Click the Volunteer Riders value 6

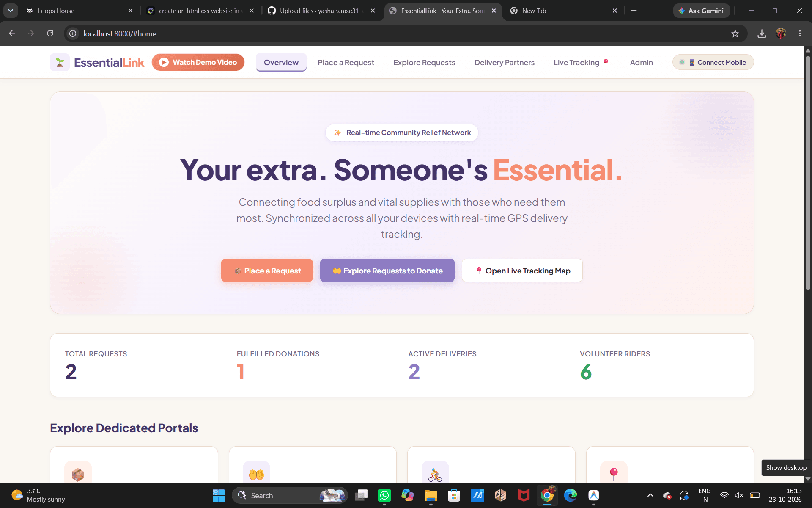[x=586, y=372]
